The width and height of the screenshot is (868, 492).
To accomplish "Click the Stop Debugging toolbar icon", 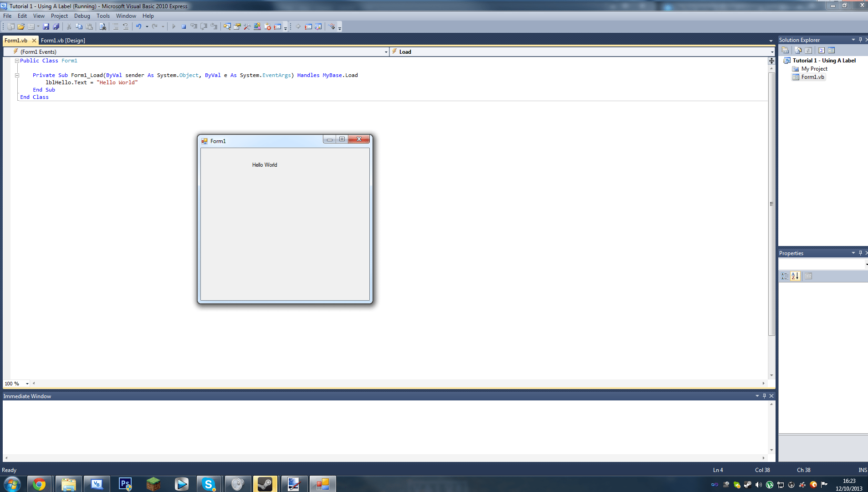I will point(184,27).
